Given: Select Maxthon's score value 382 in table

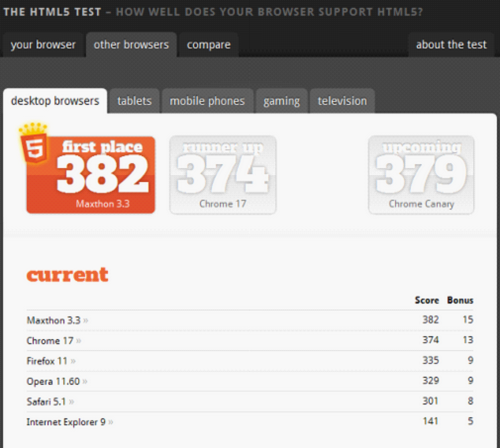Looking at the screenshot, I should tap(431, 320).
